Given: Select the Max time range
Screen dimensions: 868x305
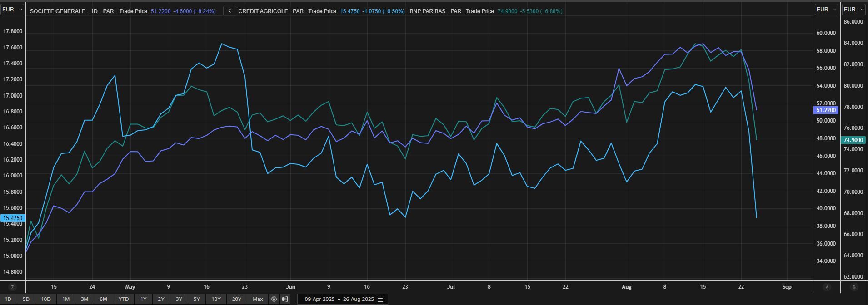Looking at the screenshot, I should pos(258,299).
